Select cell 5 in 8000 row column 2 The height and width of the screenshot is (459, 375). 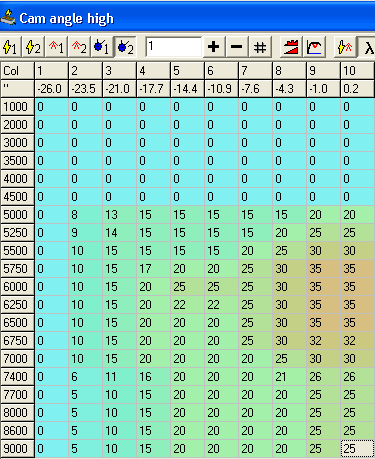pyautogui.click(x=86, y=413)
